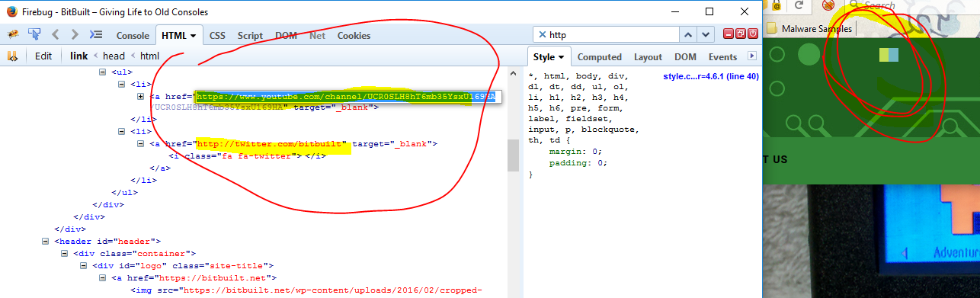Collapse the div class="container" node

click(65, 253)
